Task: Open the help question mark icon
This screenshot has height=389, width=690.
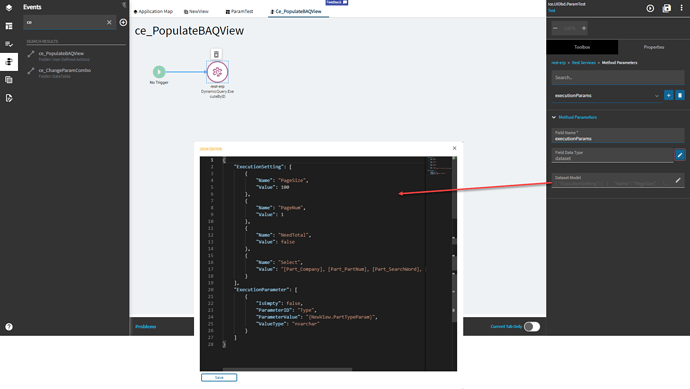Action: [9, 327]
